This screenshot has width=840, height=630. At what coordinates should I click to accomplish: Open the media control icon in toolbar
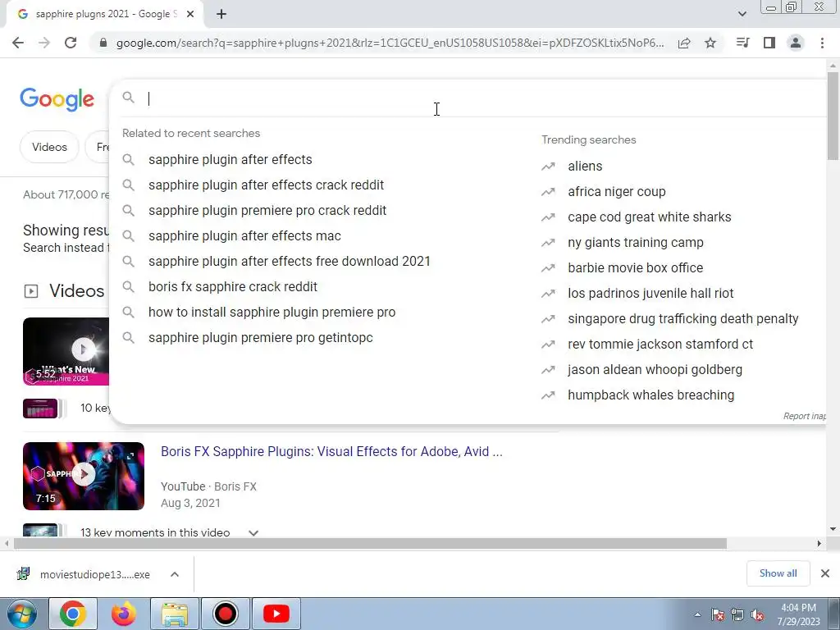742,43
